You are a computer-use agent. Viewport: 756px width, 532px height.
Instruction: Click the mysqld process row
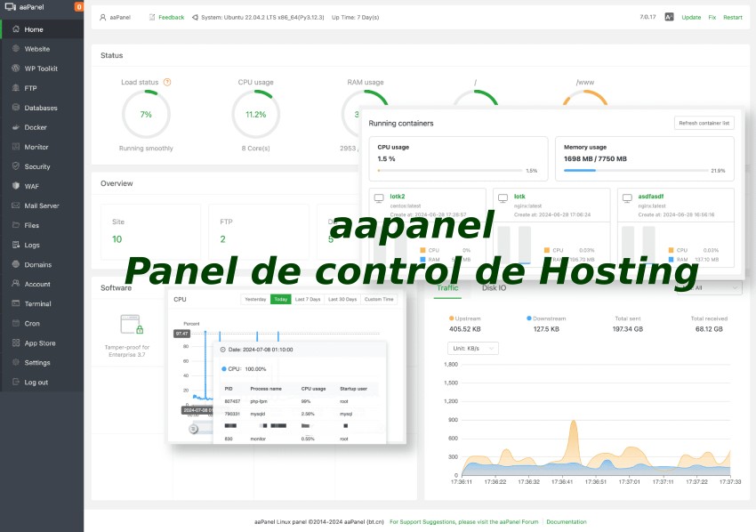click(x=301, y=414)
